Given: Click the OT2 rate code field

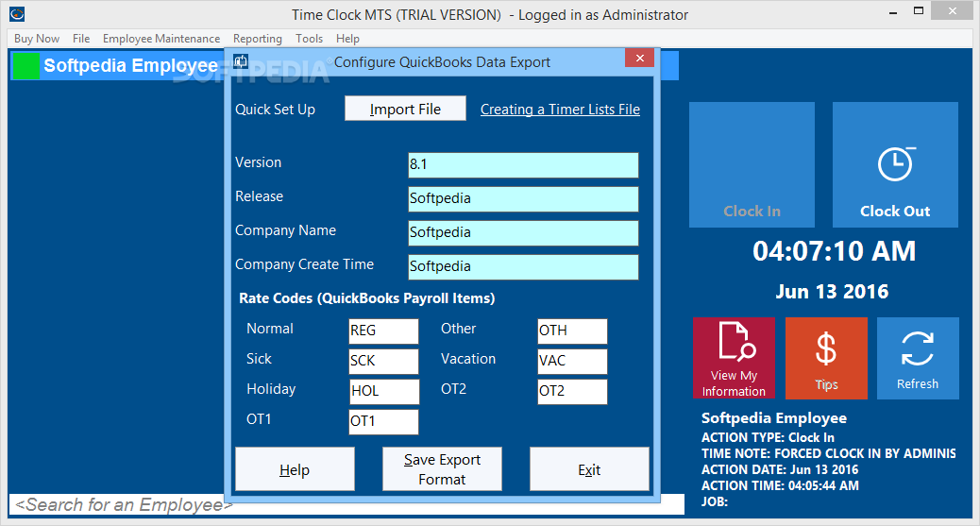Looking at the screenshot, I should [572, 392].
